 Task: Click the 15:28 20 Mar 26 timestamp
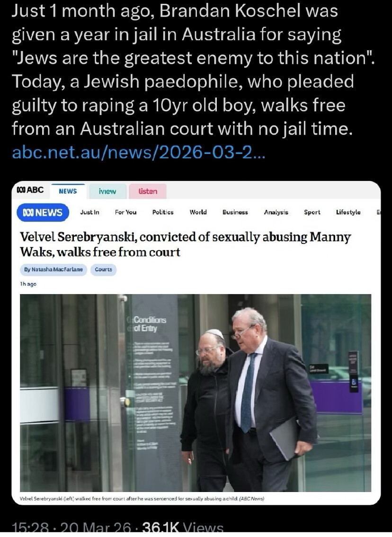pos(71,528)
